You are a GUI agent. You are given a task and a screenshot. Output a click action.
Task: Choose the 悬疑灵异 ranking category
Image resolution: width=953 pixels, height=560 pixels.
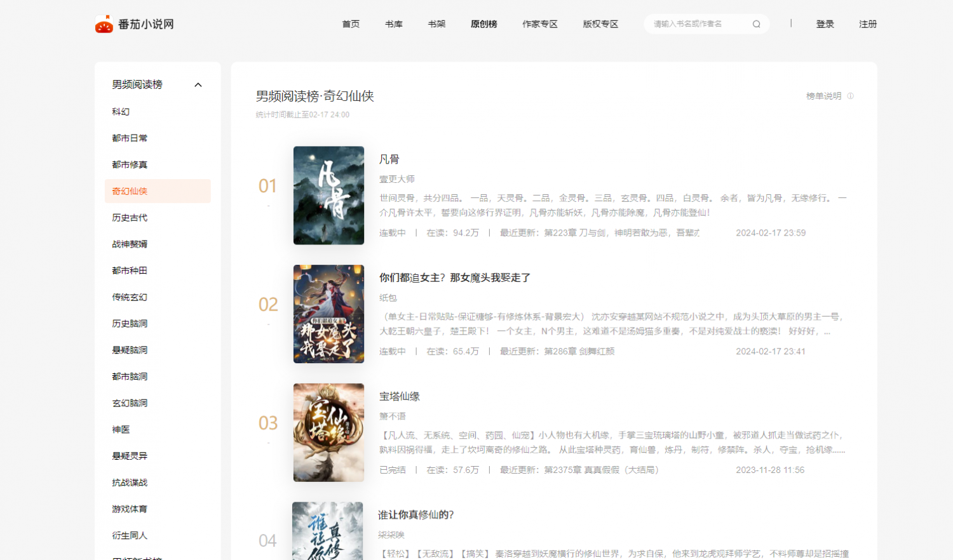click(x=130, y=456)
